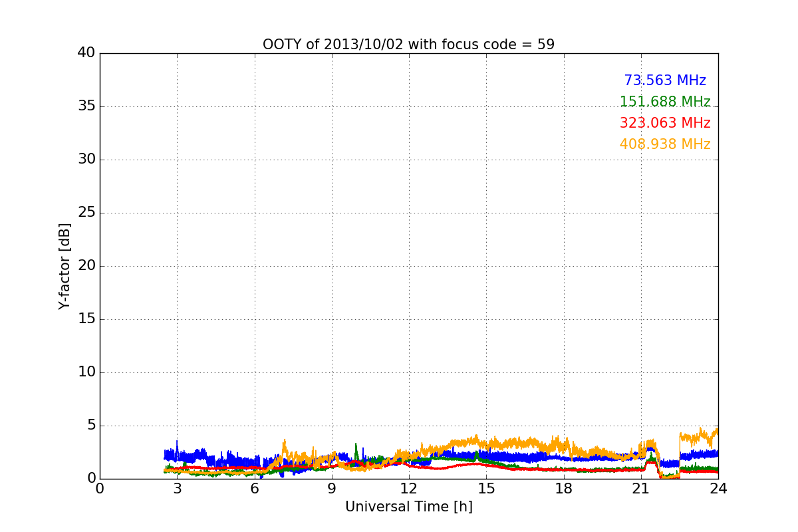Select the 73.563 MHz legend label
Image resolution: width=798 pixels, height=532 pixels.
click(x=665, y=80)
